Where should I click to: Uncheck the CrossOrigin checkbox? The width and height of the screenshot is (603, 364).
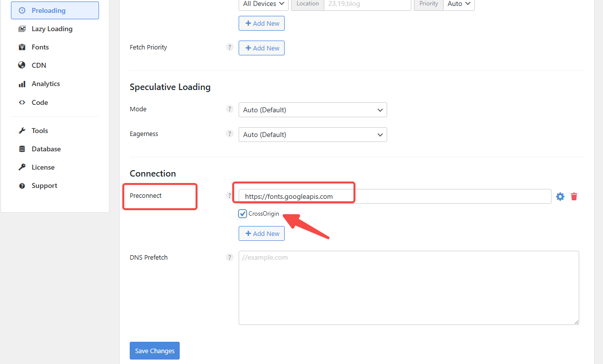click(242, 213)
